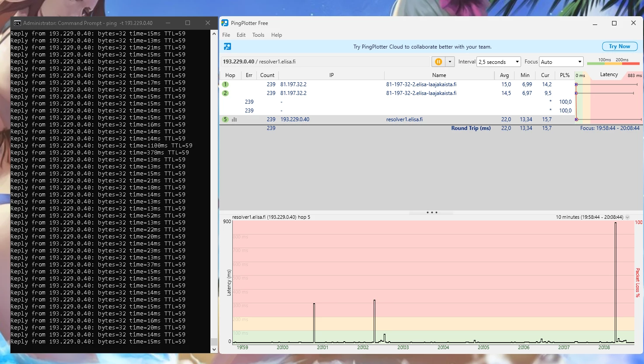Click the ping reply line with time=37ms
Screen dimensions: 644x364
point(98,265)
